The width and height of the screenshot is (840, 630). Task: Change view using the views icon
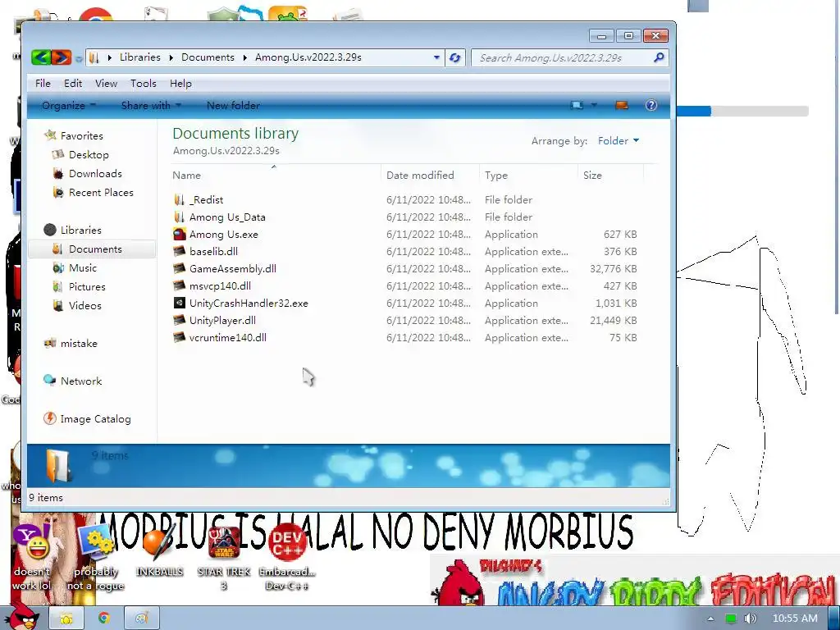pos(577,105)
